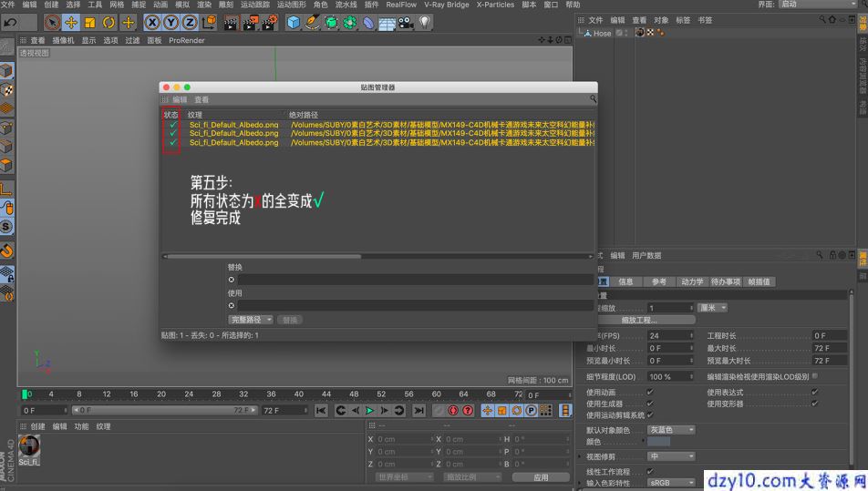The width and height of the screenshot is (868, 491).
Task: Toggle the 使用动画 checkbox
Action: [x=650, y=392]
